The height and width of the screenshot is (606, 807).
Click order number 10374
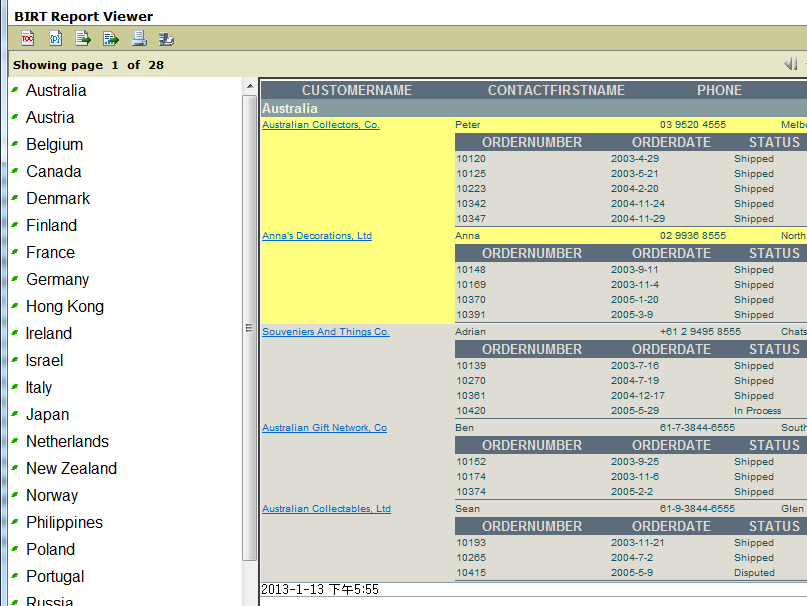(471, 492)
